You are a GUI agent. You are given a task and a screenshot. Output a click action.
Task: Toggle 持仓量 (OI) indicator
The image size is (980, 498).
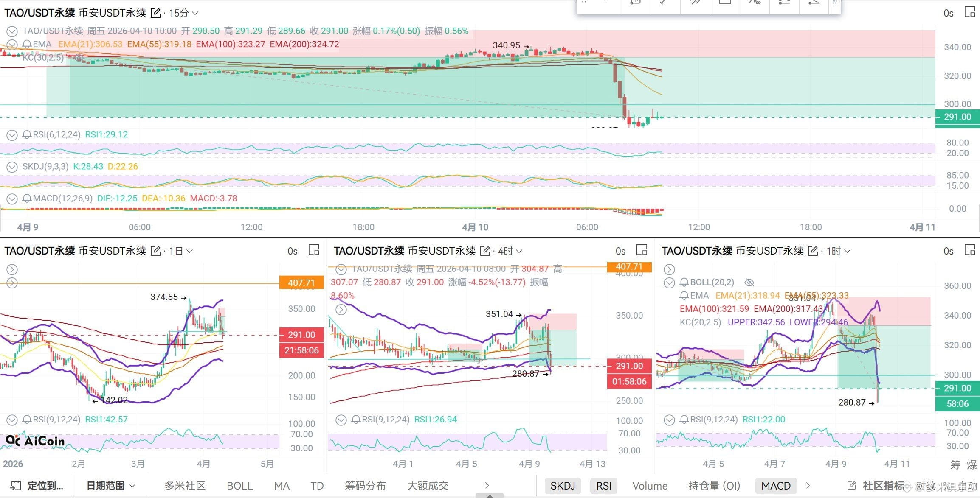pyautogui.click(x=714, y=486)
